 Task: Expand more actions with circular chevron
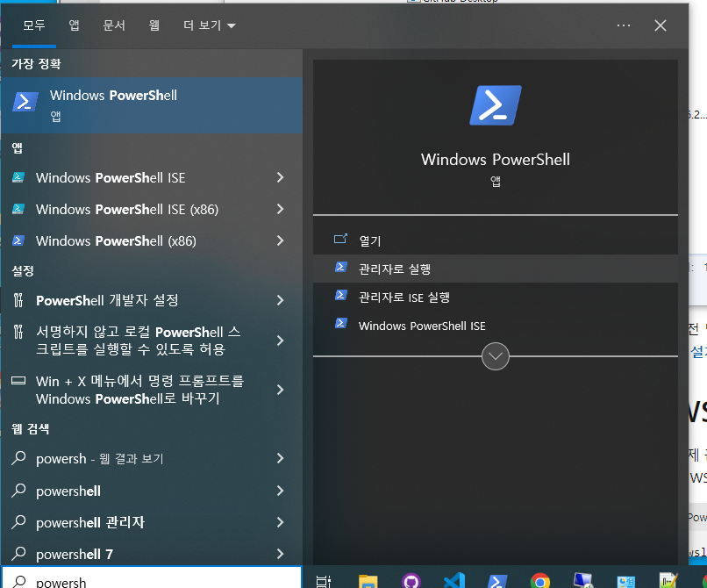point(495,356)
